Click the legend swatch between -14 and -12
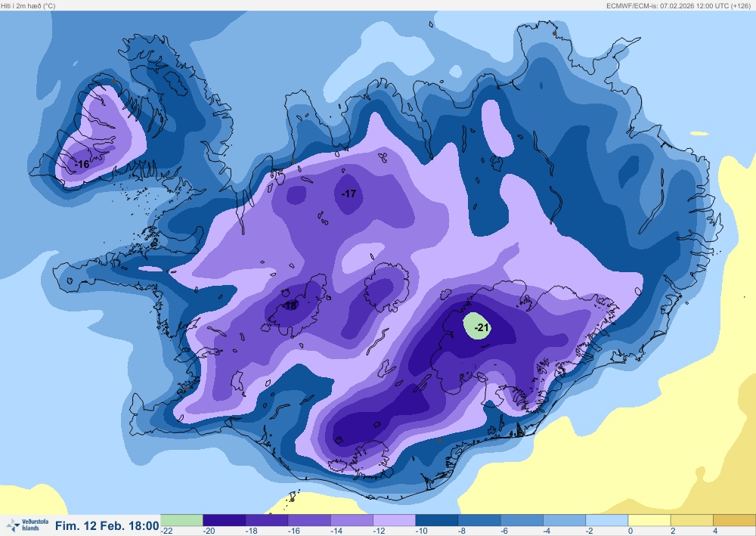This screenshot has width=756, height=536. coord(352,520)
